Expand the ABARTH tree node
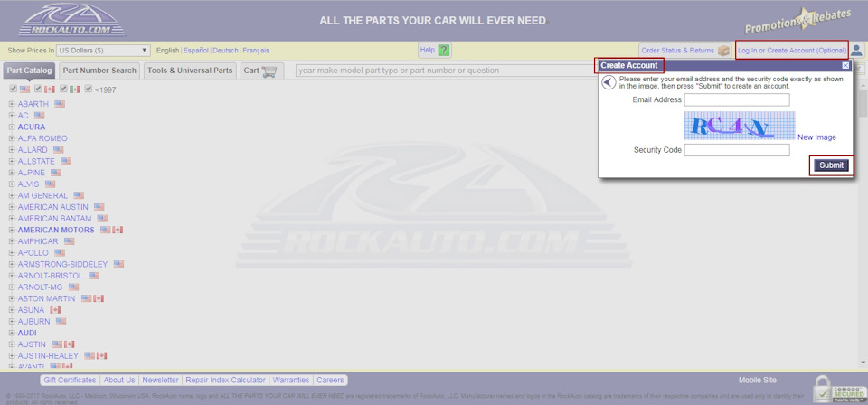868x405 pixels. click(12, 104)
